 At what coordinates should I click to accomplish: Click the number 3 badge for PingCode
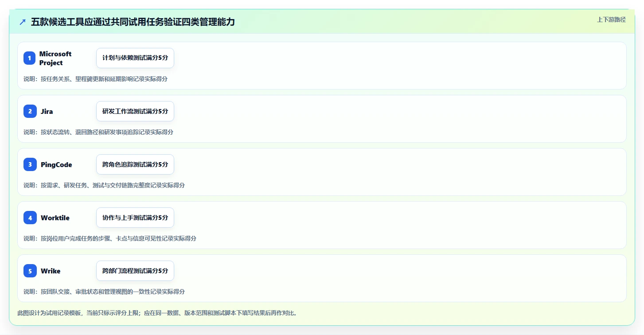click(30, 164)
